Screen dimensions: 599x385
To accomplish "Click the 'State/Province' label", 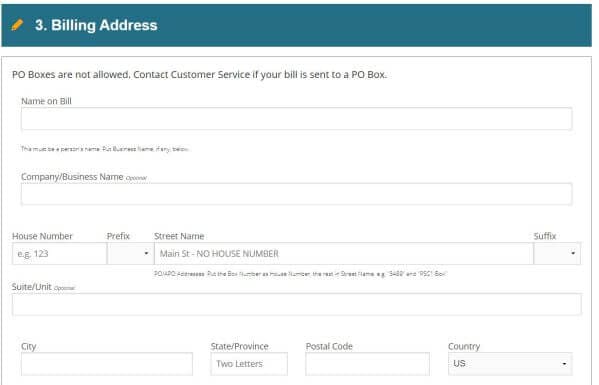I will click(240, 346).
